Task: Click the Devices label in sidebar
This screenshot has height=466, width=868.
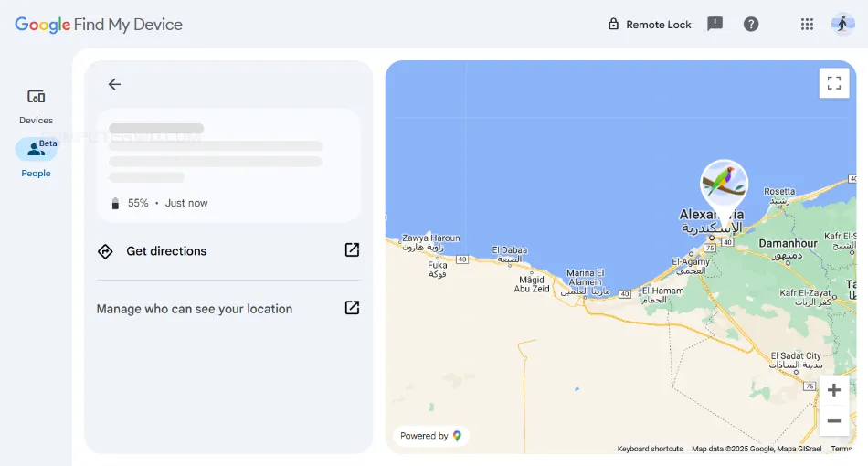Action: click(36, 120)
